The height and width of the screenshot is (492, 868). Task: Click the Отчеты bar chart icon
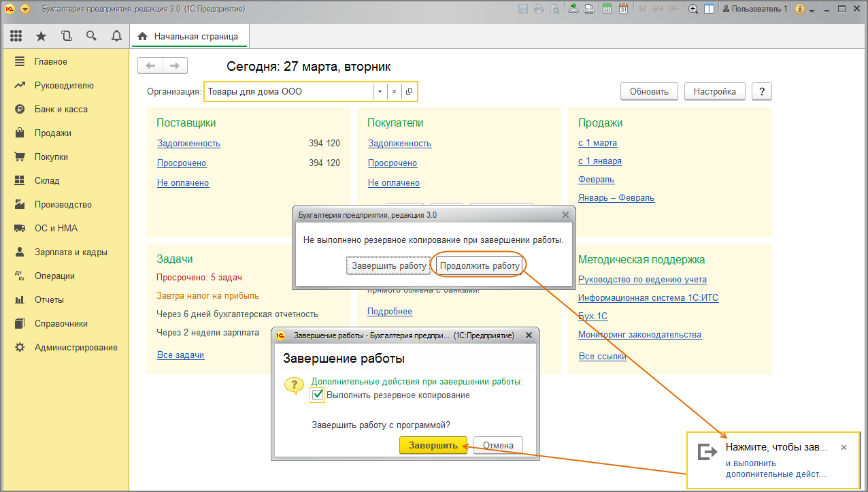point(20,299)
